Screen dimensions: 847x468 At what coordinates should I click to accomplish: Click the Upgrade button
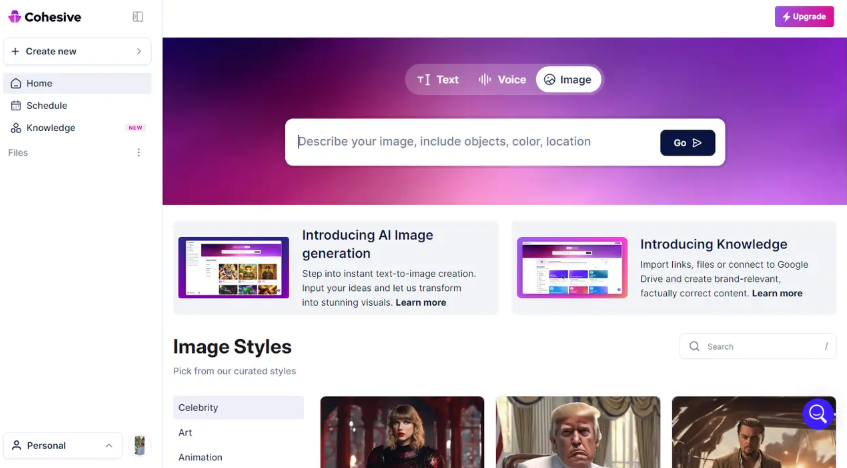point(804,17)
